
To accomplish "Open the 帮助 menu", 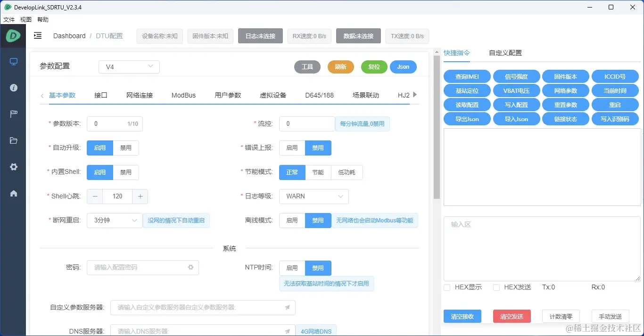I will (42, 19).
